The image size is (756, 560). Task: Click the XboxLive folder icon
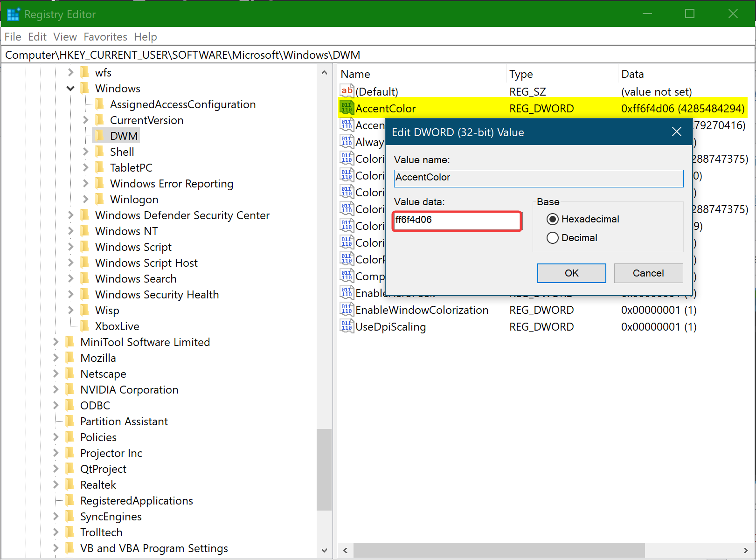(84, 326)
